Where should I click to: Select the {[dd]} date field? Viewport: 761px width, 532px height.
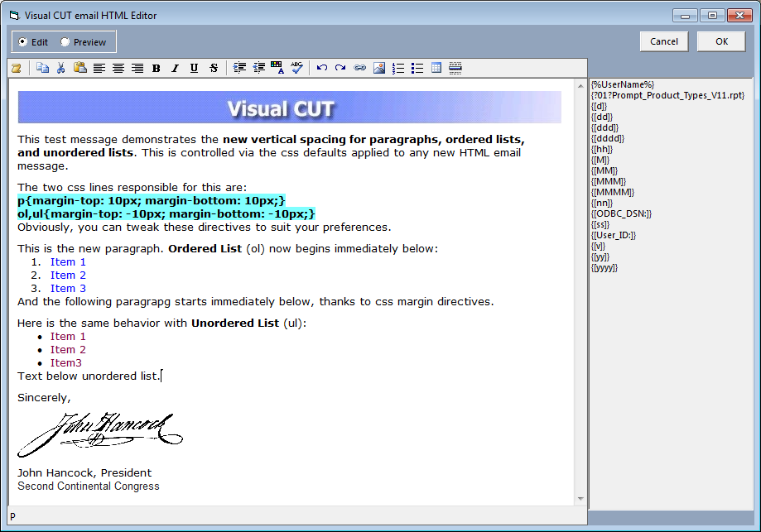tap(602, 117)
